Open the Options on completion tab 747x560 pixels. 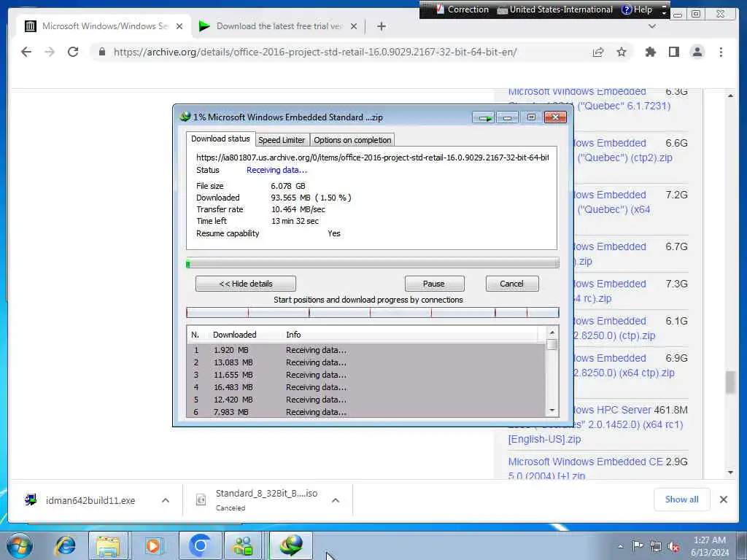352,140
